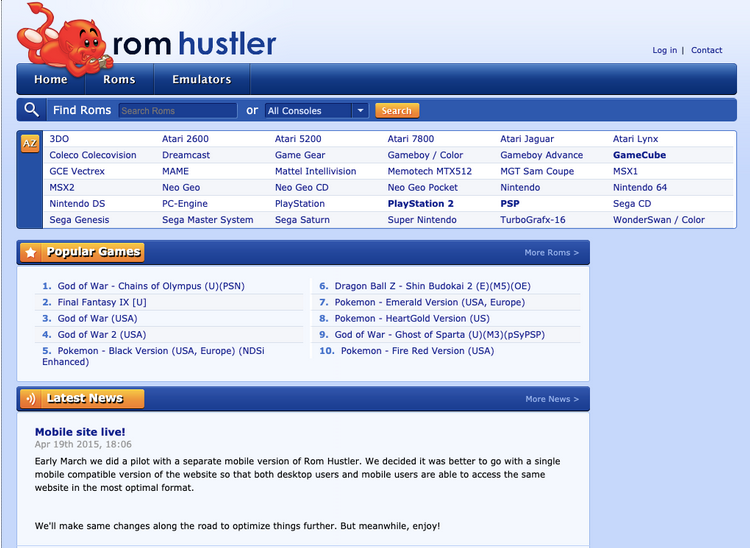Open the Roms menu tab
Image resolution: width=750 pixels, height=548 pixels.
point(119,79)
